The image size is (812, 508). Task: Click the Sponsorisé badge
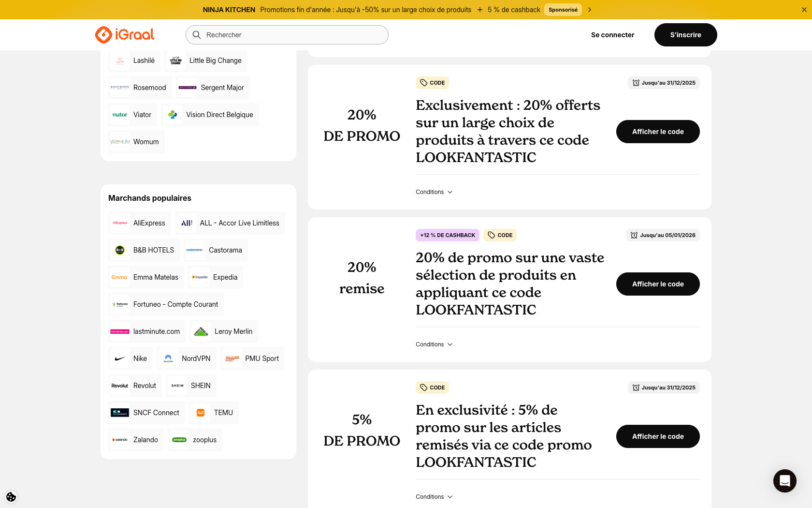pyautogui.click(x=563, y=9)
